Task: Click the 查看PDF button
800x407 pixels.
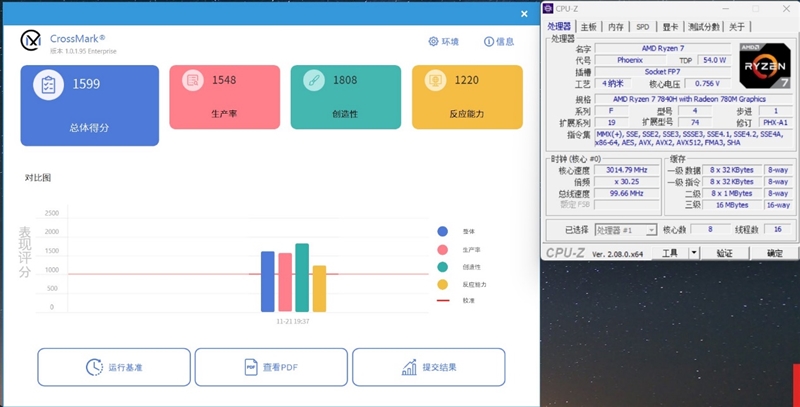Action: click(x=271, y=367)
